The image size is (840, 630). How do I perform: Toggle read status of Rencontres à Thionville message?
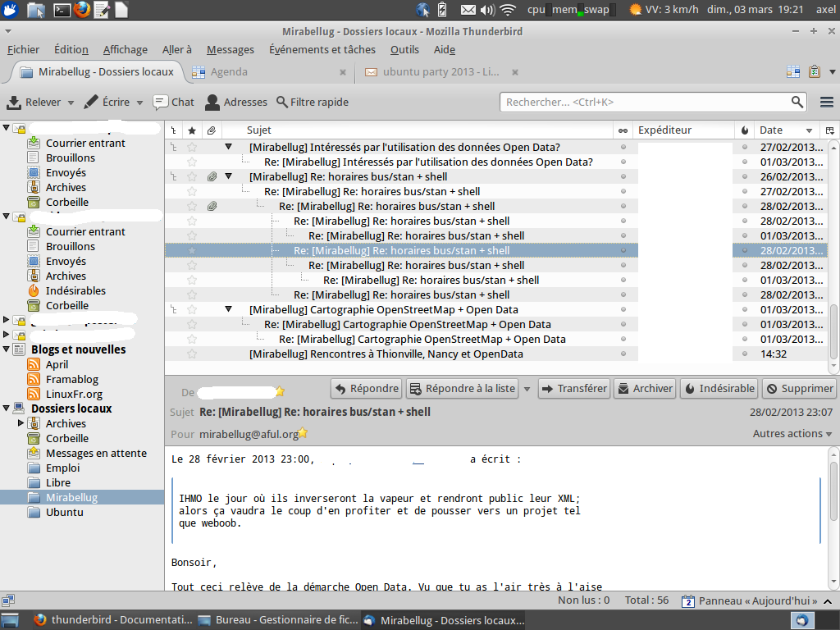click(x=623, y=354)
